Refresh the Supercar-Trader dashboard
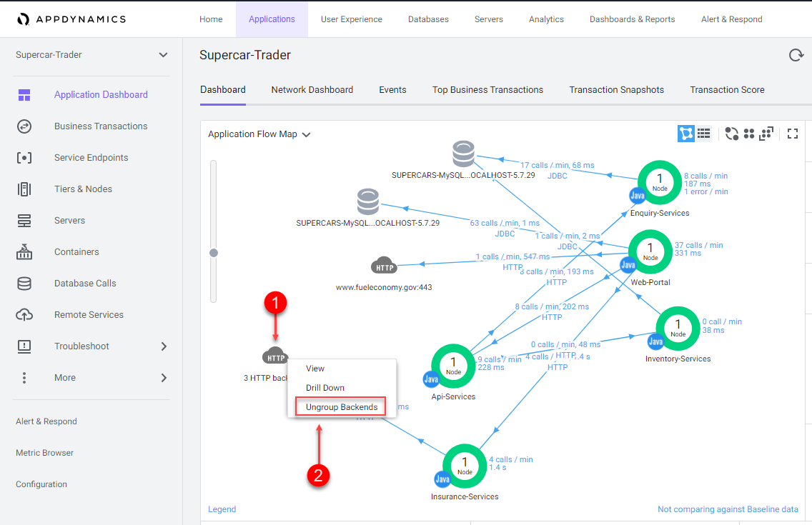This screenshot has width=812, height=525. 796,55
